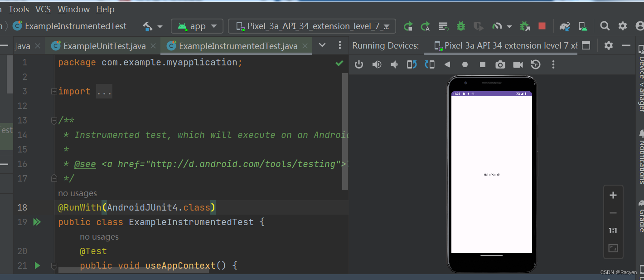Open the Pixel_3a device selector dropdown
This screenshot has width=644, height=280.
(x=312, y=26)
